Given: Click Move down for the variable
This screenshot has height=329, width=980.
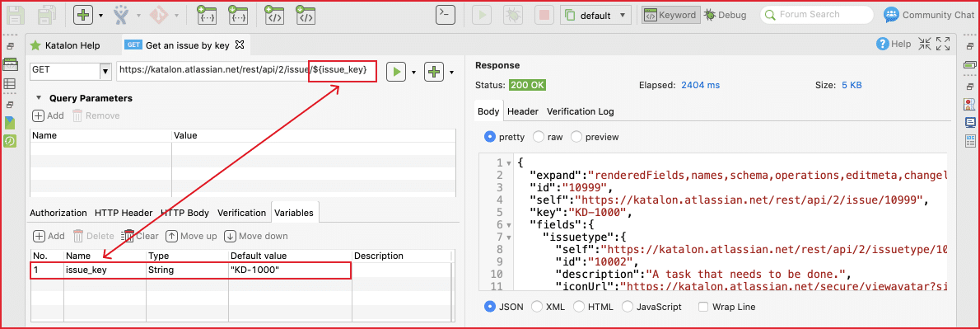Looking at the screenshot, I should point(255,236).
